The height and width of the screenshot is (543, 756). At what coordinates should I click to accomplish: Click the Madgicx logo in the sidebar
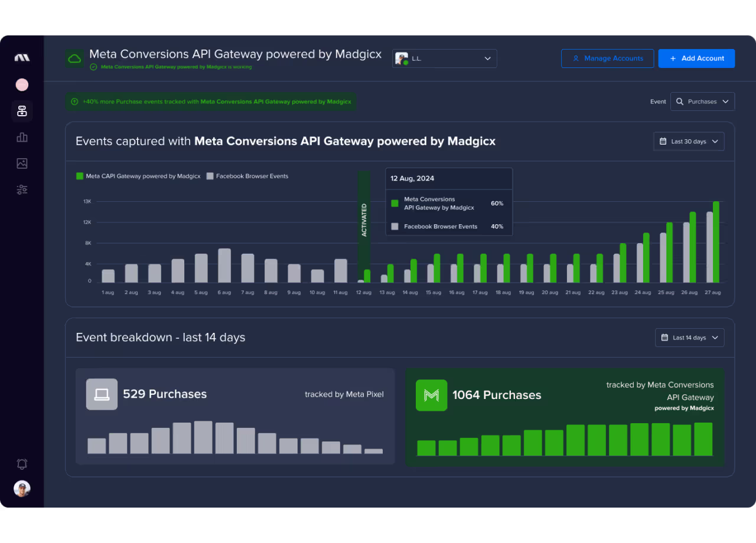[22, 58]
